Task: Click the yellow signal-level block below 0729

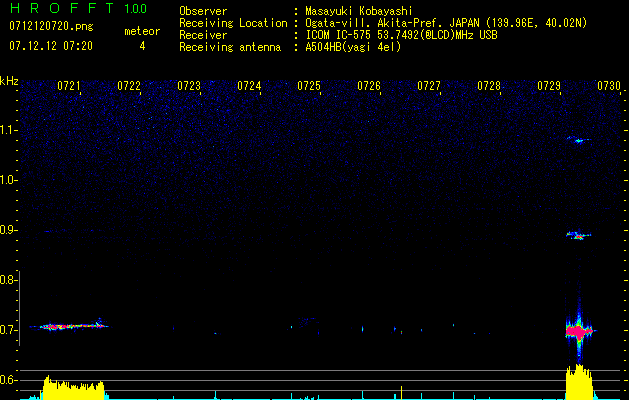Action: (579, 382)
